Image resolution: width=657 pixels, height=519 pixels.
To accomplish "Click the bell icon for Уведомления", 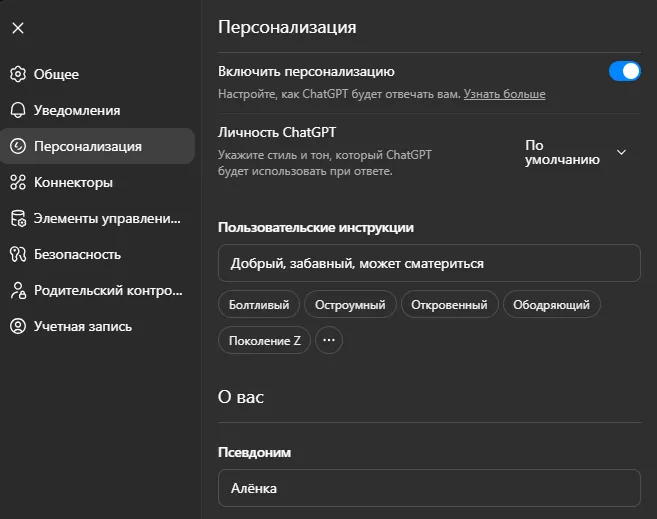I will (x=17, y=110).
